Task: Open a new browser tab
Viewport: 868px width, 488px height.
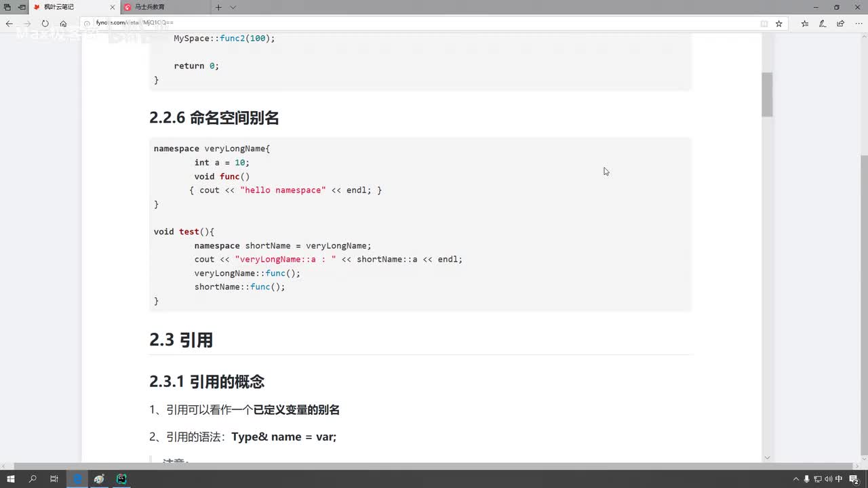Action: click(x=218, y=7)
